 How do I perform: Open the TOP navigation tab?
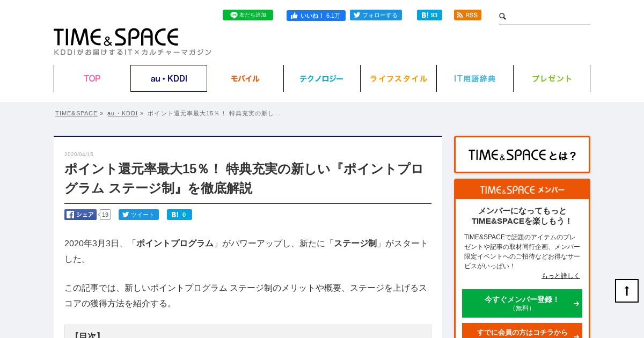tap(92, 78)
